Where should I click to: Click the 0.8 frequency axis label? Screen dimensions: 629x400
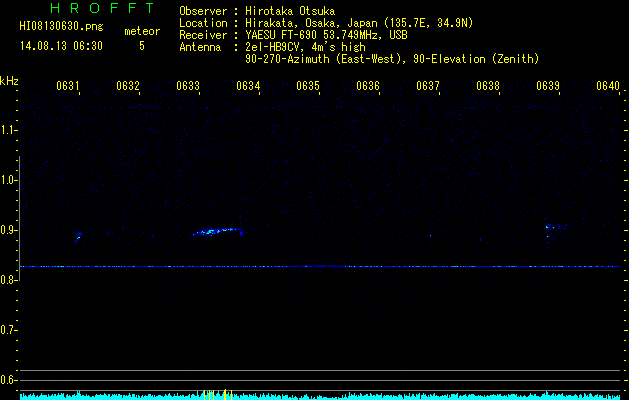point(8,280)
